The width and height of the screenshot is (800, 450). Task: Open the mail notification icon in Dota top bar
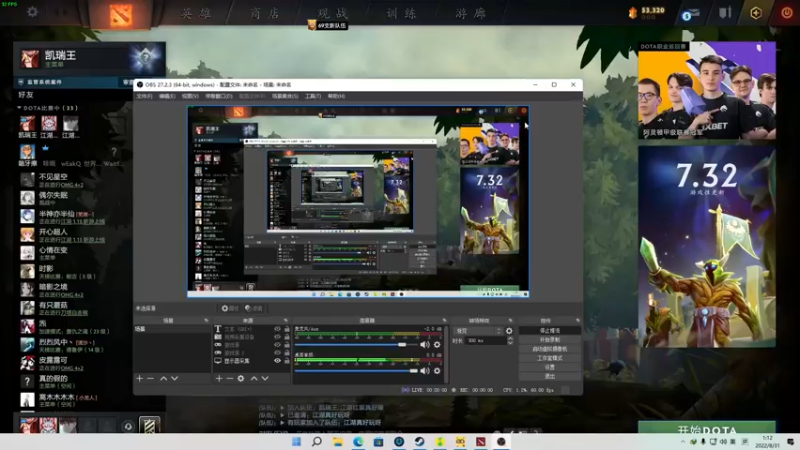[690, 14]
